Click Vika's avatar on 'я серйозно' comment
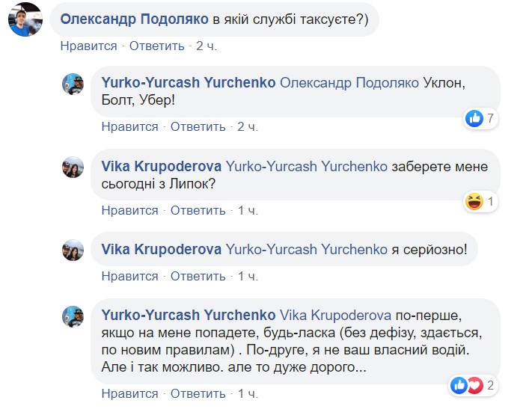This screenshot has width=532, height=415. pyautogui.click(x=73, y=250)
